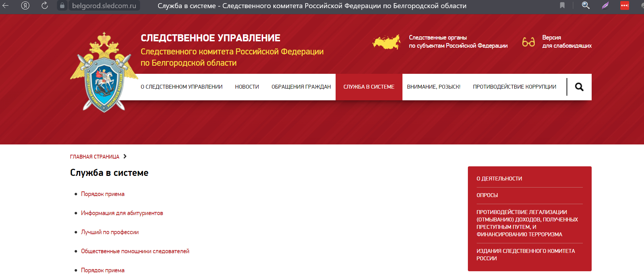Open site search with the magnifier icon

pyautogui.click(x=579, y=87)
